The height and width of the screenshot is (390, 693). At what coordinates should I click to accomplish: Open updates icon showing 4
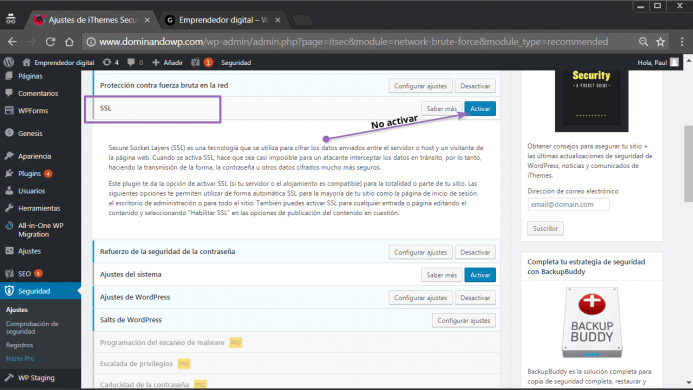pyautogui.click(x=110, y=62)
